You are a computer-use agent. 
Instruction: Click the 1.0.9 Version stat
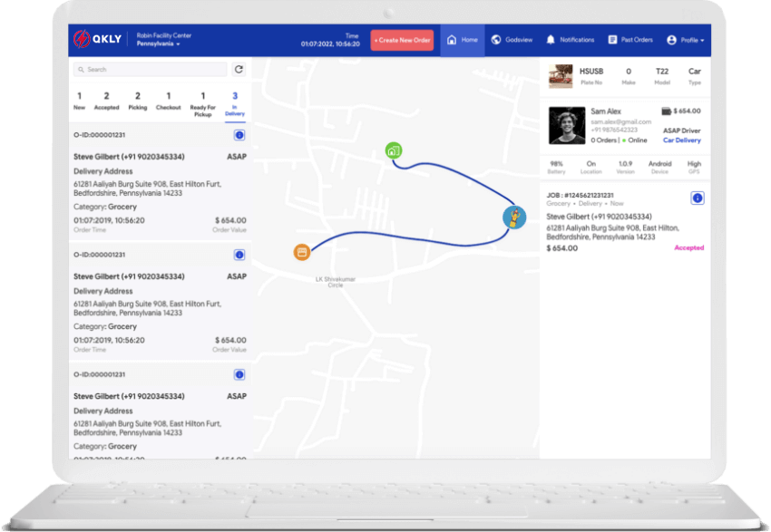(x=626, y=168)
